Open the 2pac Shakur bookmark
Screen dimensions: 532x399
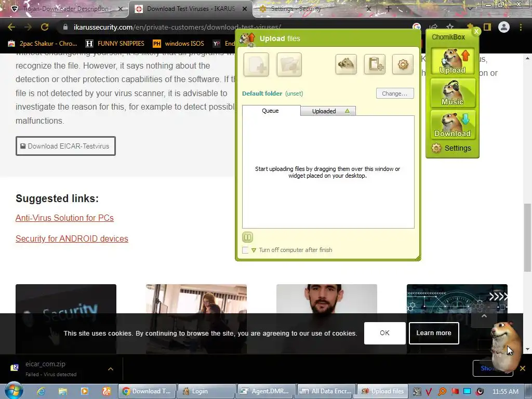[x=43, y=44]
